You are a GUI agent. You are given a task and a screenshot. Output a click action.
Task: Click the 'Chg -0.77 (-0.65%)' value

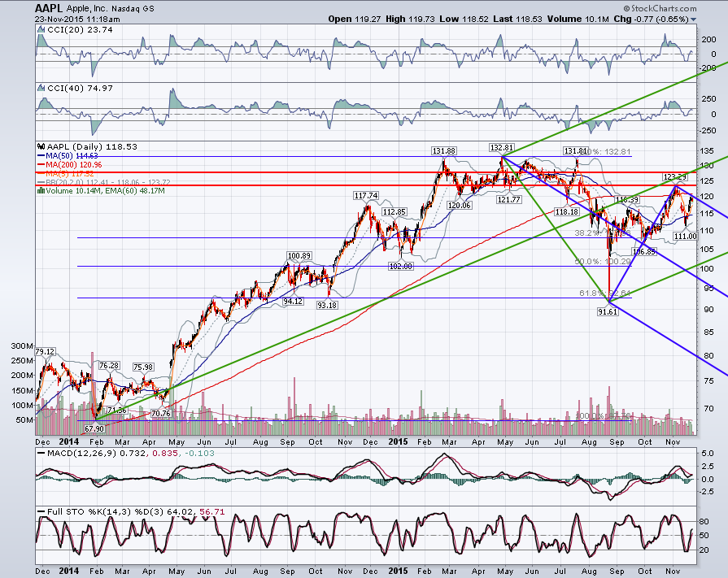651,19
